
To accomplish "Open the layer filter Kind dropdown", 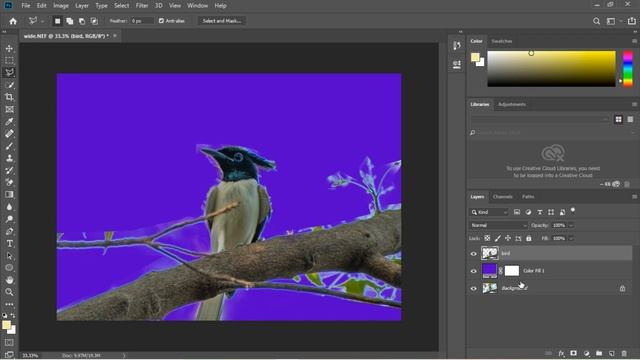I will click(x=489, y=212).
